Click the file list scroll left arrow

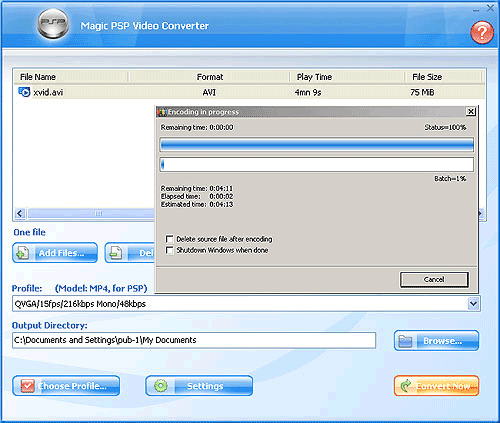pyautogui.click(x=20, y=213)
